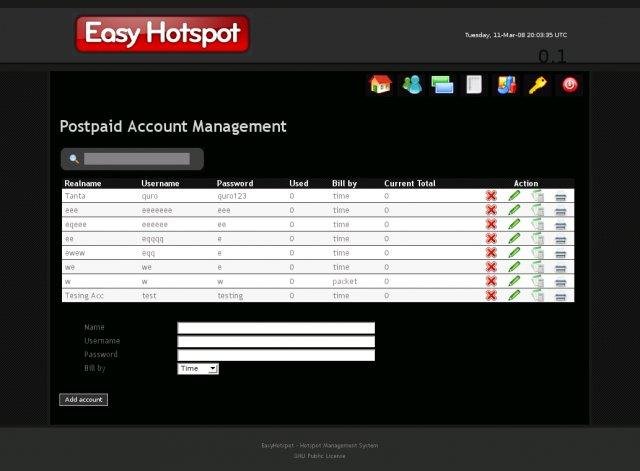
Task: Open invoice document icon for user 'we'
Action: (537, 267)
